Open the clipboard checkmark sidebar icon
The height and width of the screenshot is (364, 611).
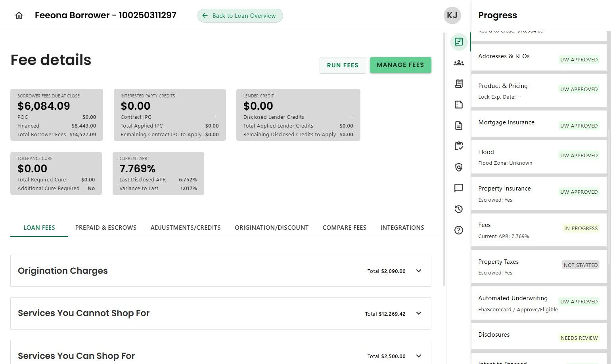pyautogui.click(x=459, y=146)
